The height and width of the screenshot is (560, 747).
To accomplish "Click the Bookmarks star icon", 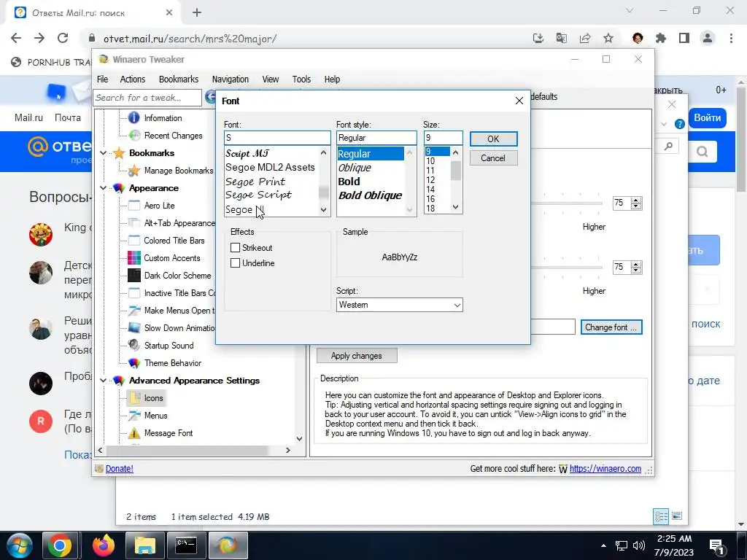I will point(119,153).
